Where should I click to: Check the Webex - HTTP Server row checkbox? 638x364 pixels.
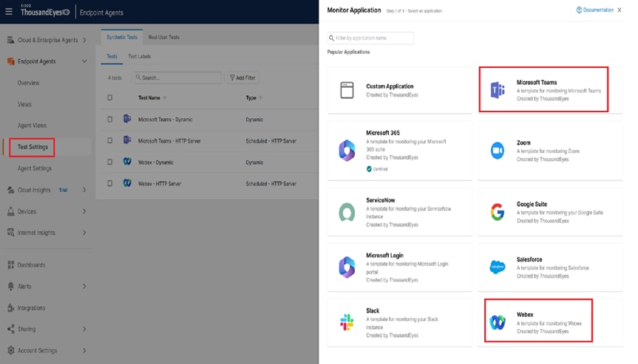tap(110, 183)
